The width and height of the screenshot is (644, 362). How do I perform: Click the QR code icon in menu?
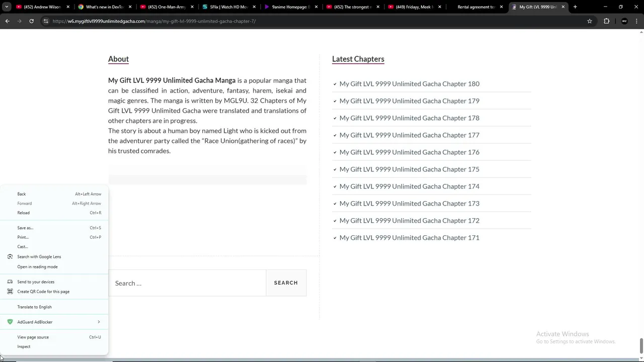coord(10,292)
